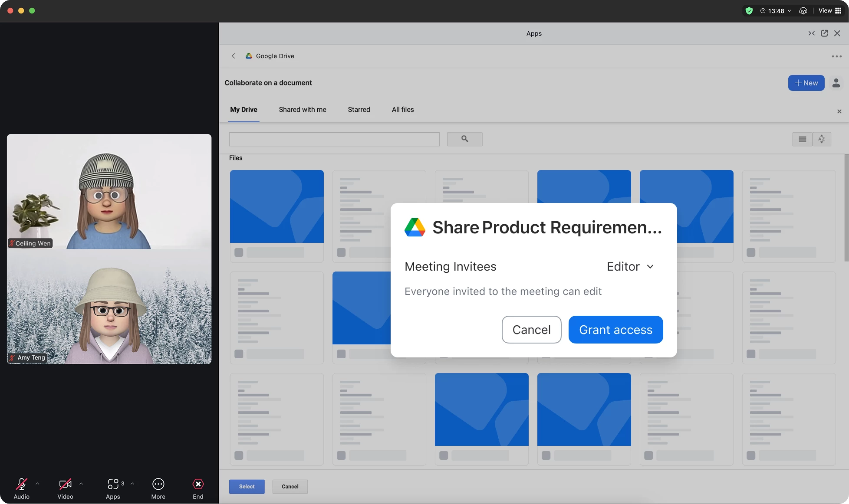Viewport: 849px width, 504px height.
Task: Switch to list view icon
Action: point(802,139)
